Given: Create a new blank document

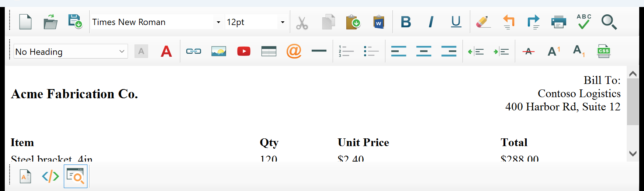Looking at the screenshot, I should (x=25, y=22).
